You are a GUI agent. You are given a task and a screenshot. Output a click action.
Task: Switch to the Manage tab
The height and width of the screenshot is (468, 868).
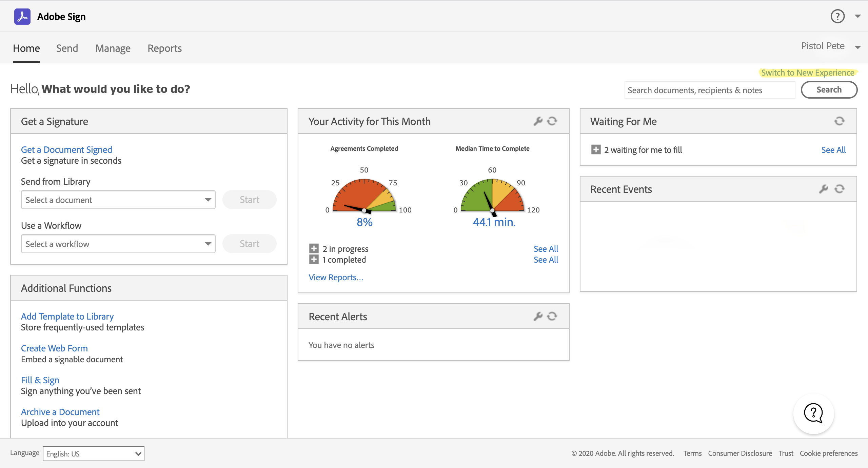(113, 48)
